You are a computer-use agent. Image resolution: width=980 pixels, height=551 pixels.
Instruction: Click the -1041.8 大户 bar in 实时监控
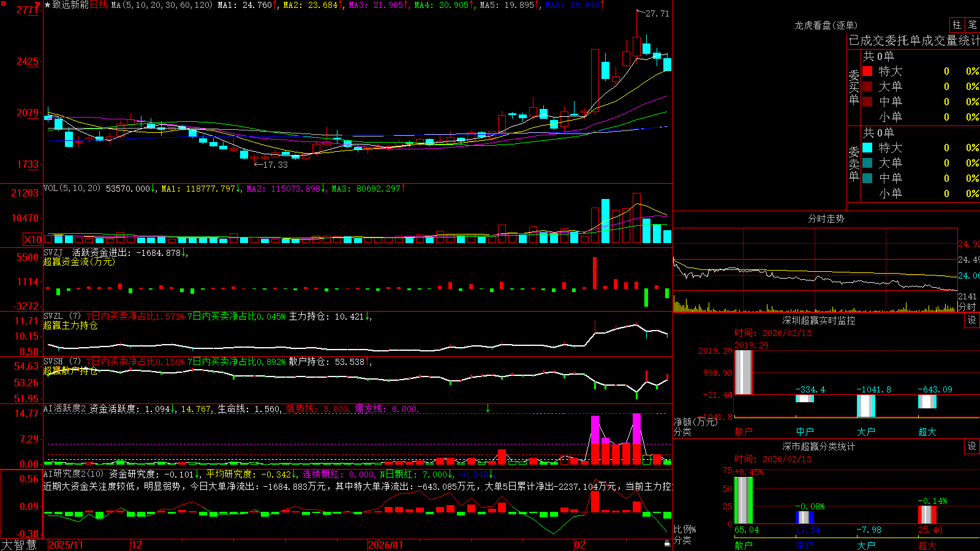click(x=866, y=406)
